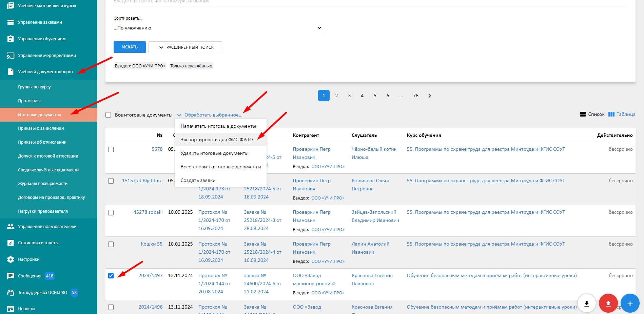
Task: Select Восстановить итоговые документы
Action: 220,167
